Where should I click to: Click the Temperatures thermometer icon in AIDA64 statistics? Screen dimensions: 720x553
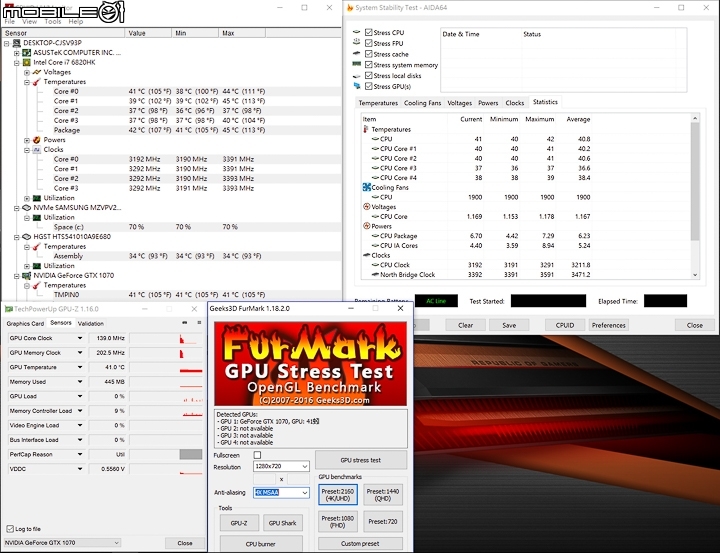pos(366,129)
